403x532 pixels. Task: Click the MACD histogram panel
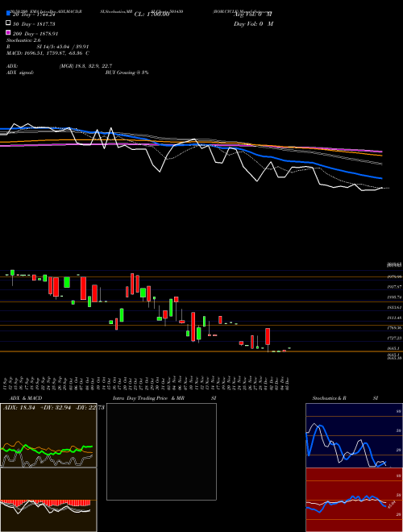48,500
